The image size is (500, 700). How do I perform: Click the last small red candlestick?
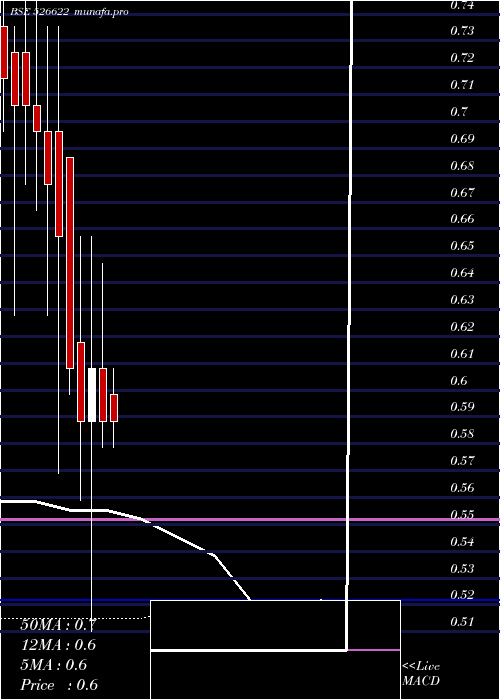pos(114,408)
